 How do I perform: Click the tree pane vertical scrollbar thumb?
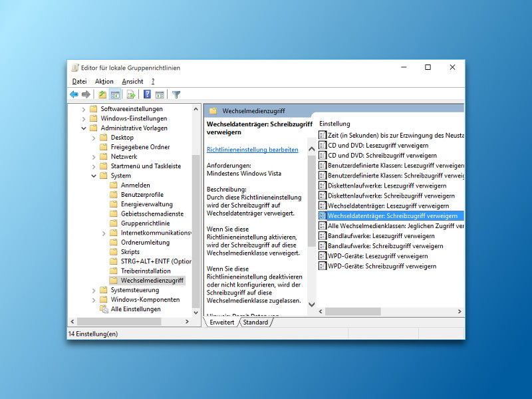pyautogui.click(x=196, y=231)
